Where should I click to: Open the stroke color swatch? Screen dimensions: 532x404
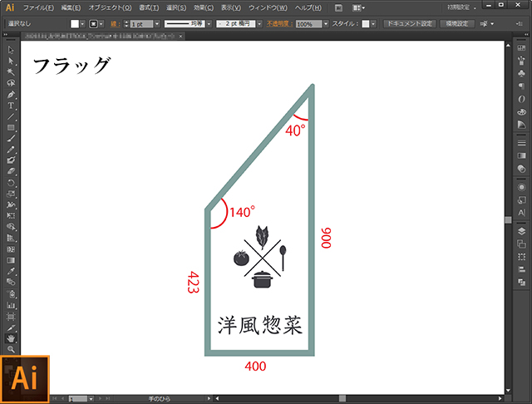point(93,24)
